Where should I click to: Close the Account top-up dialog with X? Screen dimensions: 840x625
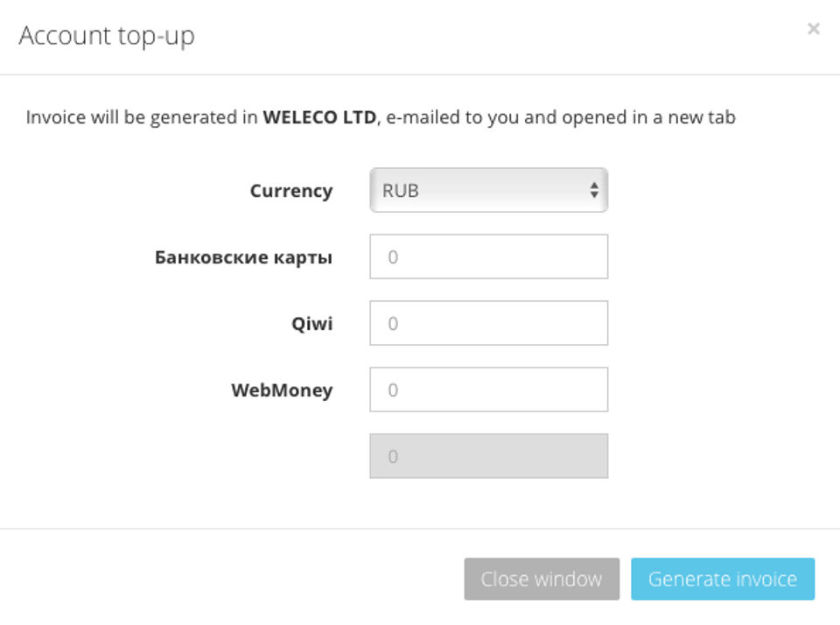pyautogui.click(x=813, y=29)
